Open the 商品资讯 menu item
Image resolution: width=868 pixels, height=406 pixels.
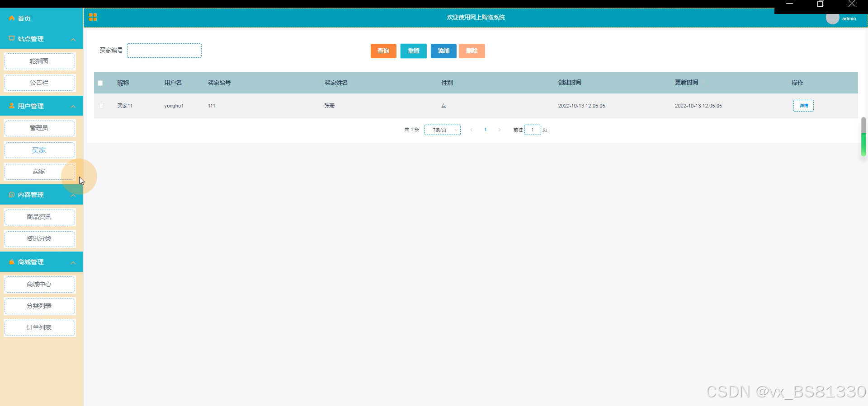point(39,217)
